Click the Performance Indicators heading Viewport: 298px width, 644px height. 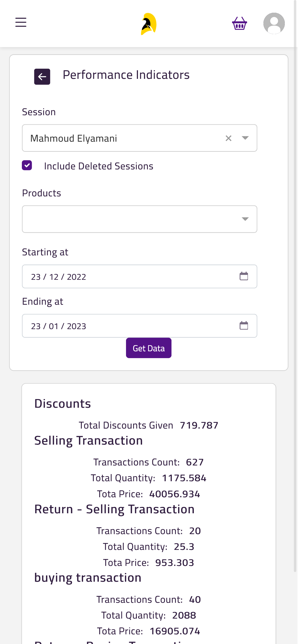pyautogui.click(x=126, y=75)
